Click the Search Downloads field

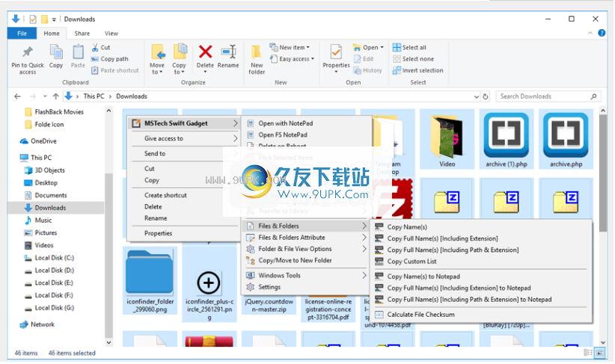pyautogui.click(x=548, y=96)
